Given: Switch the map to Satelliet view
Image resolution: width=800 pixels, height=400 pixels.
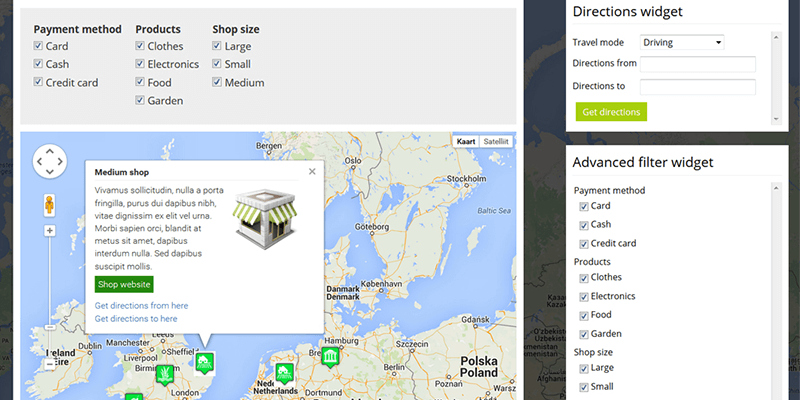Looking at the screenshot, I should pyautogui.click(x=496, y=141).
